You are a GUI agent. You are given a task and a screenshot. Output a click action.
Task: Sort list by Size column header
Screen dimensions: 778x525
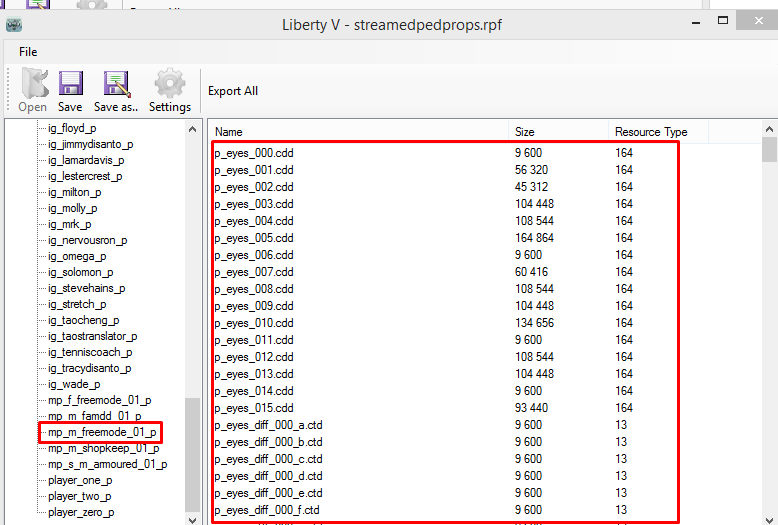click(x=525, y=132)
